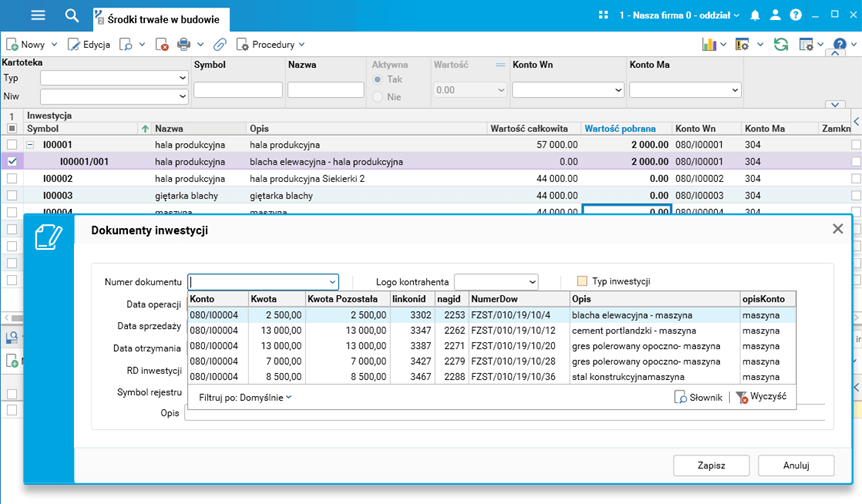862x504 pixels.
Task: Click the Anuluj button
Action: [795, 465]
